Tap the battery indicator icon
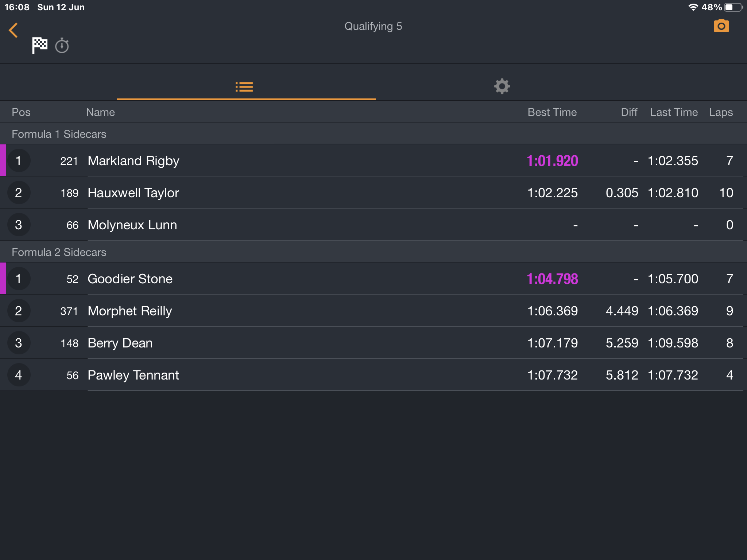 pos(734,7)
